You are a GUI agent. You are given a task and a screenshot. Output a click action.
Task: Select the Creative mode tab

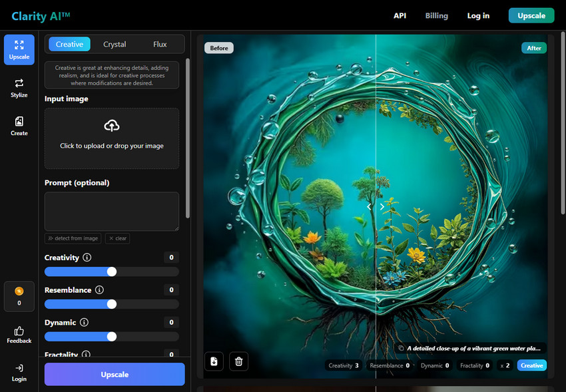coord(69,44)
